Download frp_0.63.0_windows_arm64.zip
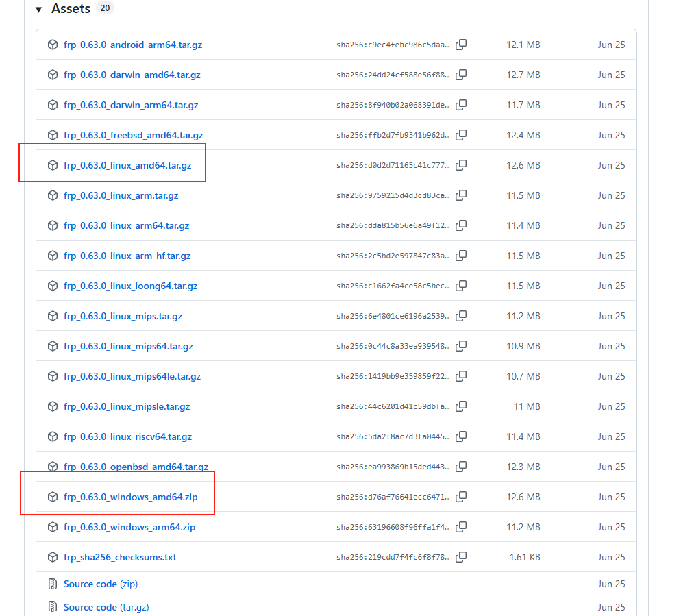Viewport: 694px width, 616px height. 129,527
